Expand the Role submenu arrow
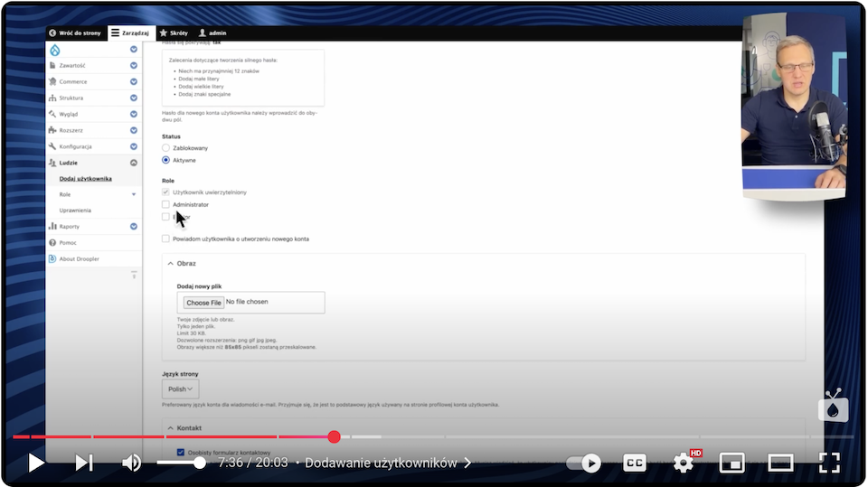The height and width of the screenshot is (487, 868). click(x=134, y=194)
